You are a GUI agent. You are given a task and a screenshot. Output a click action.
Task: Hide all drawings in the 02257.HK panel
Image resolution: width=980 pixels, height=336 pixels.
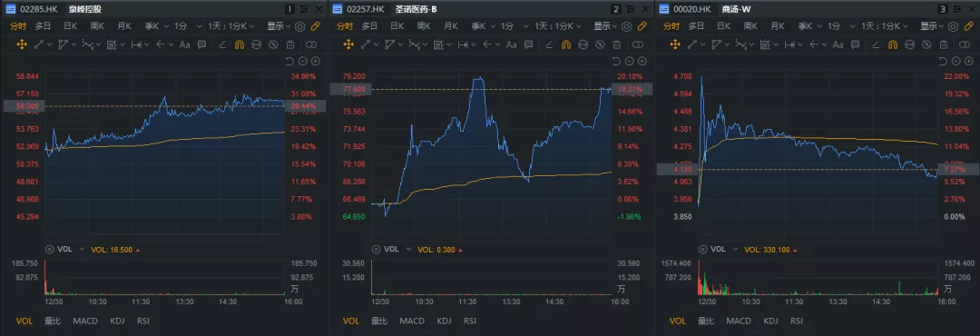(x=600, y=44)
